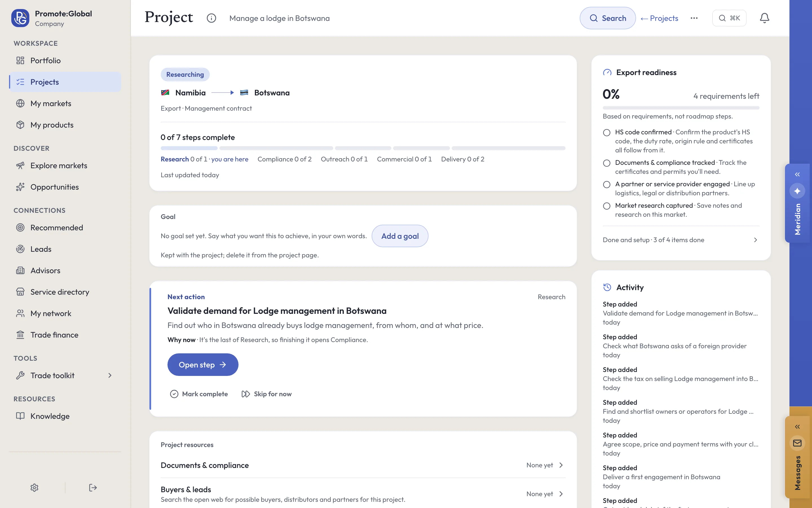This screenshot has width=812, height=508.
Task: Open the ⌘K quick search field
Action: click(729, 18)
